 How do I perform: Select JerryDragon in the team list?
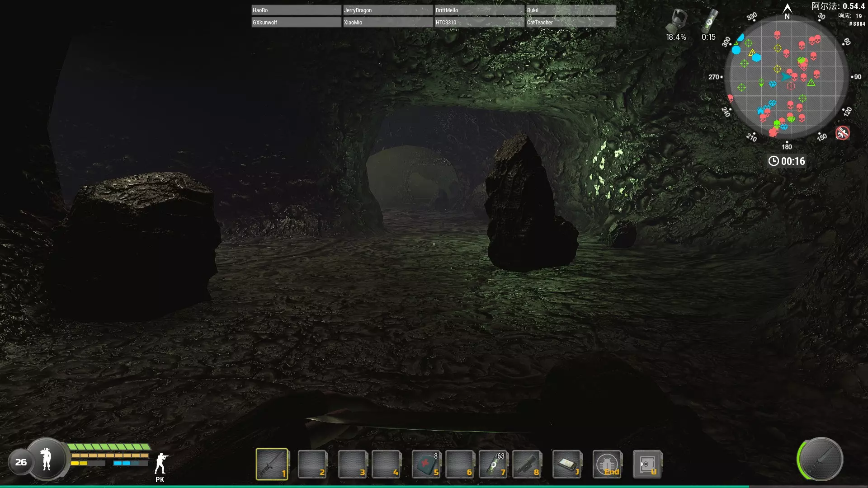[x=387, y=10]
